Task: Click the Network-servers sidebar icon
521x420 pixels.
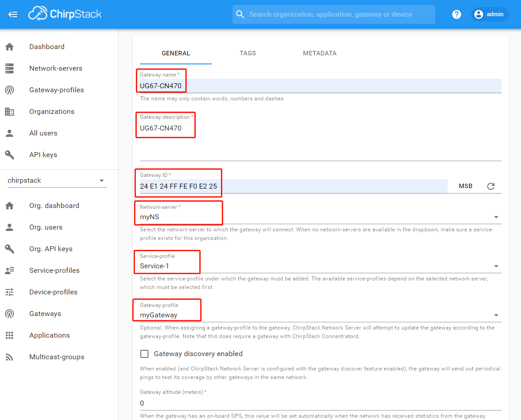Action: (9, 68)
